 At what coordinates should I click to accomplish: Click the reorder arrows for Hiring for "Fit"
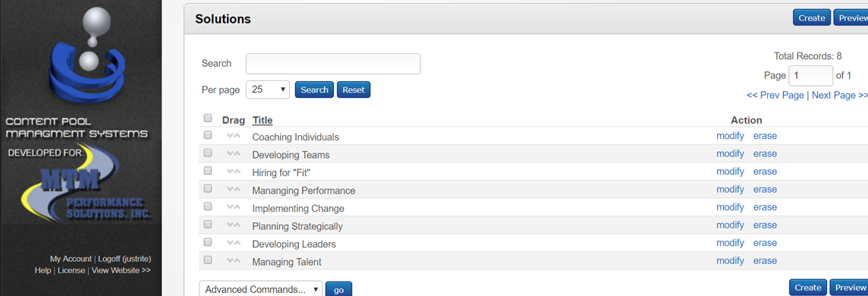234,172
